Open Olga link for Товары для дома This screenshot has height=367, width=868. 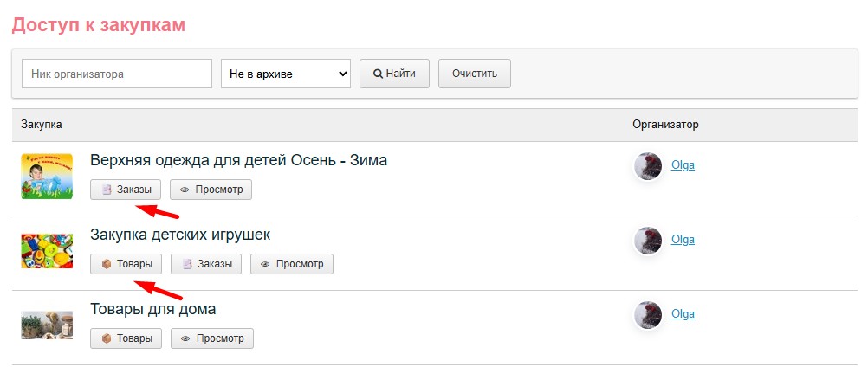pyautogui.click(x=683, y=314)
